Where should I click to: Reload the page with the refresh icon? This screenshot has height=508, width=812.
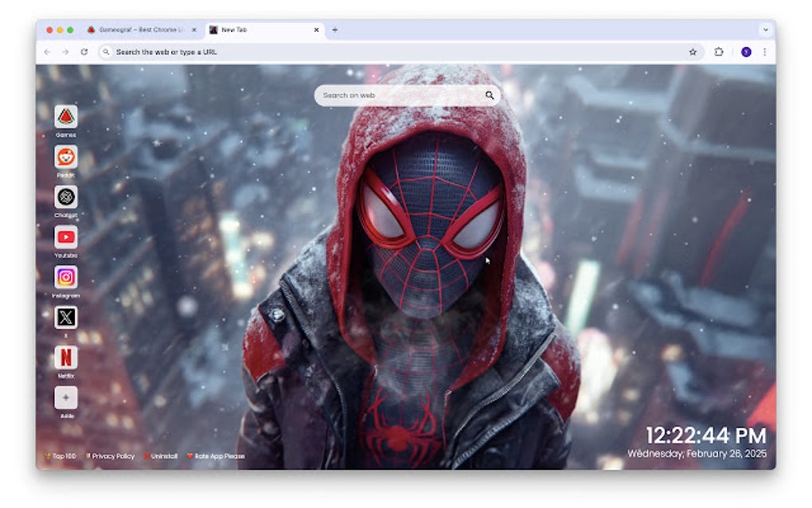(x=83, y=51)
